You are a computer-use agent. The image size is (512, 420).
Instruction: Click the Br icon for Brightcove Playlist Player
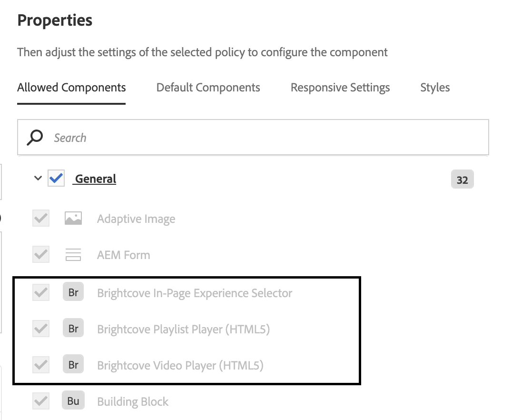pos(73,328)
